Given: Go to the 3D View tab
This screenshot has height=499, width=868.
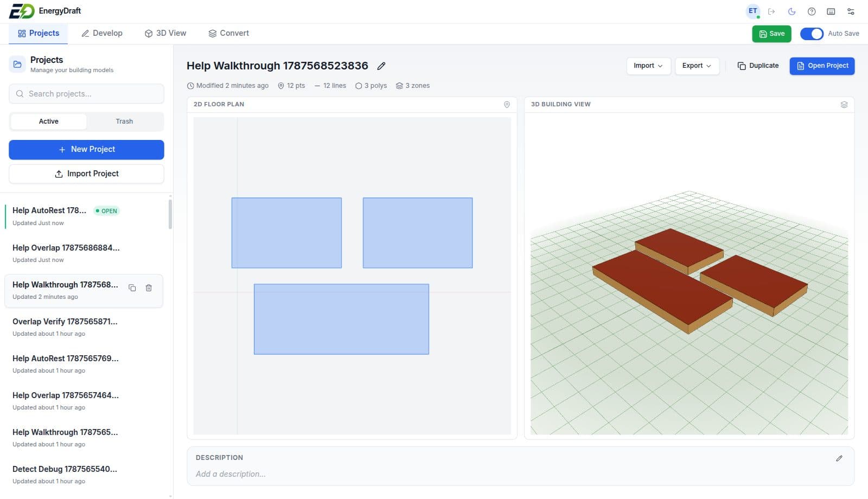Looking at the screenshot, I should 165,33.
